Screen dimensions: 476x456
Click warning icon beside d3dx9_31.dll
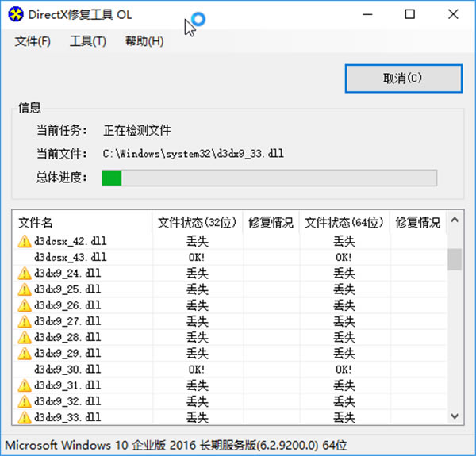24,385
